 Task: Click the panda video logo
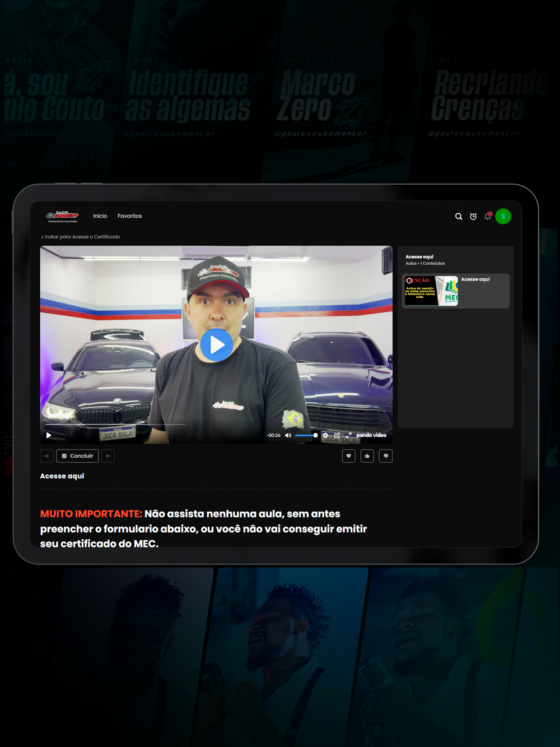point(371,435)
